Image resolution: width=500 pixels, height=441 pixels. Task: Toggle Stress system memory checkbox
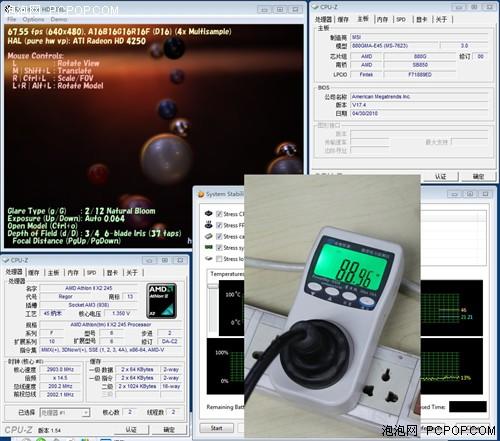[x=219, y=248]
